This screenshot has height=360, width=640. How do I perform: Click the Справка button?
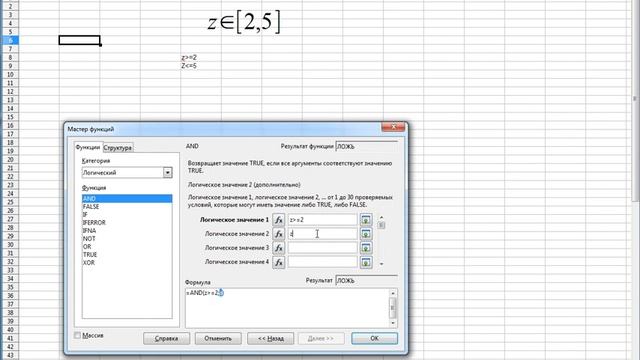coord(167,338)
